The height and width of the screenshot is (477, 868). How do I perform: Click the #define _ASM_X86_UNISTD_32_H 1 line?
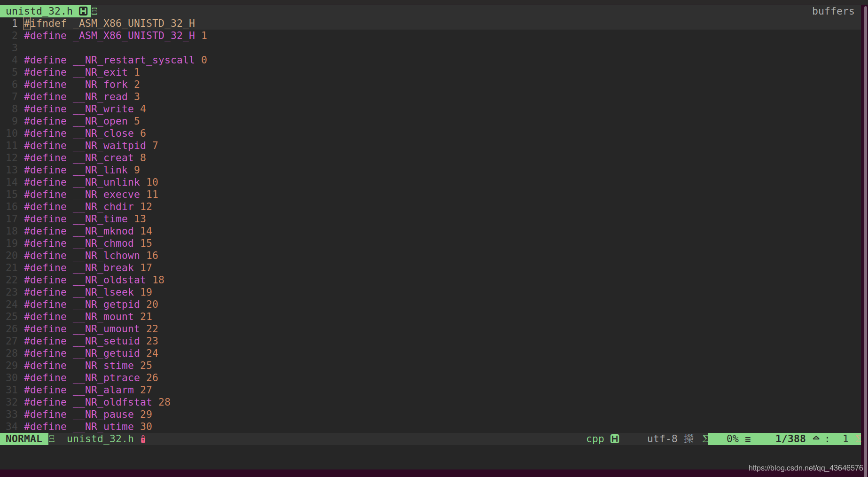[116, 36]
